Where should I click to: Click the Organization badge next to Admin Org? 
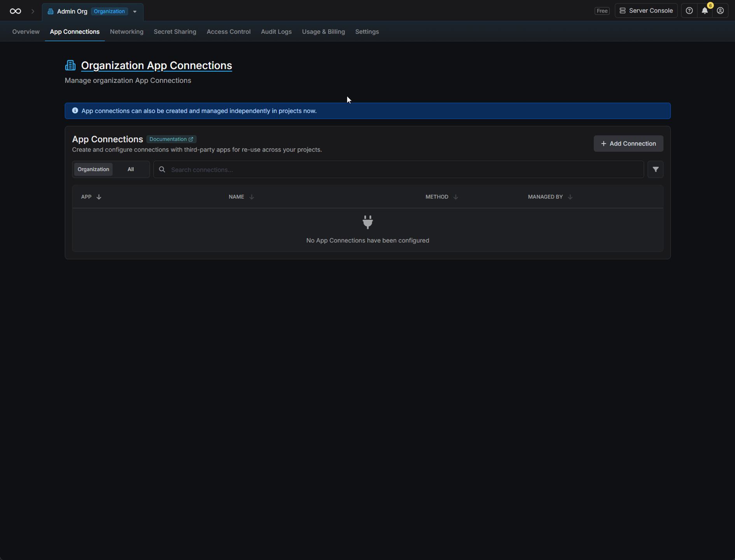[x=109, y=11]
